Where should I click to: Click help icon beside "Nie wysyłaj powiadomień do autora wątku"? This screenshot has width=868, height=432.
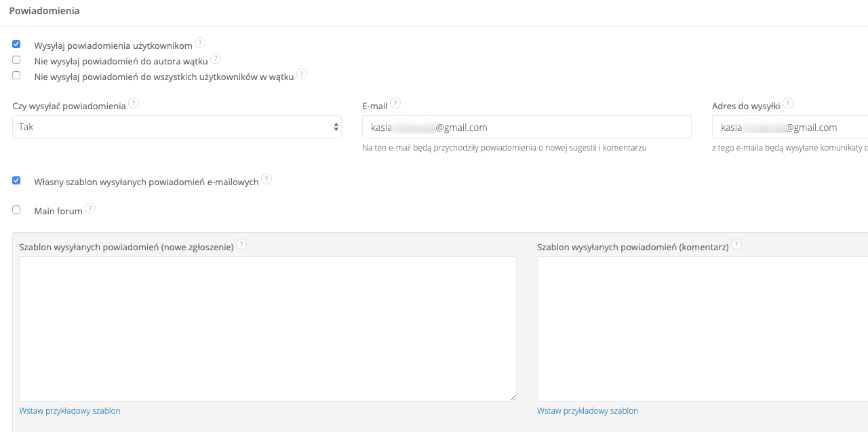coord(216,59)
